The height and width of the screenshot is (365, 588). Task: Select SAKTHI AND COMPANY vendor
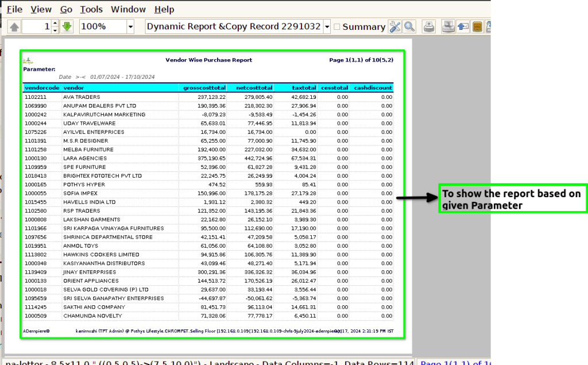[94, 307]
